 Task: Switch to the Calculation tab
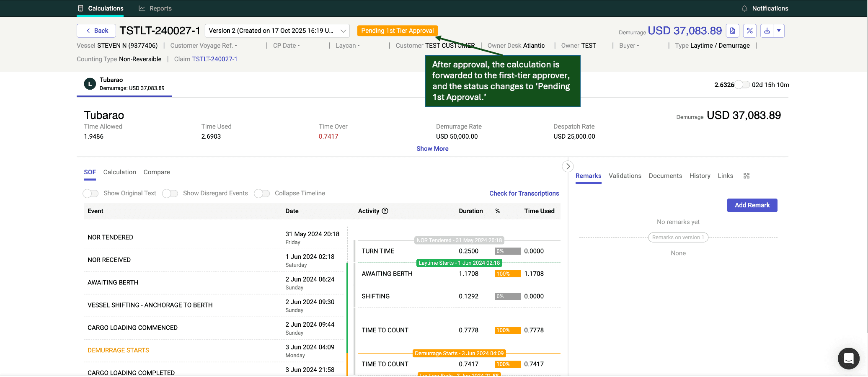120,172
